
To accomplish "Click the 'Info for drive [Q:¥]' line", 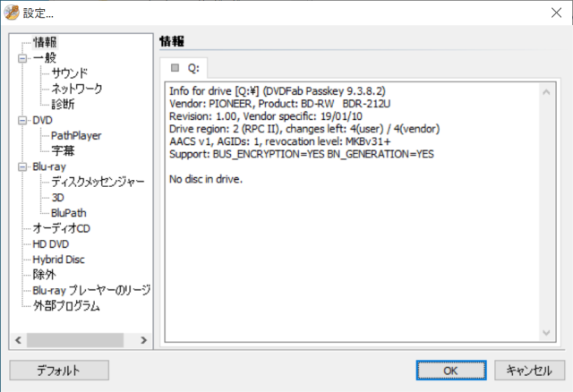I will tap(278, 91).
